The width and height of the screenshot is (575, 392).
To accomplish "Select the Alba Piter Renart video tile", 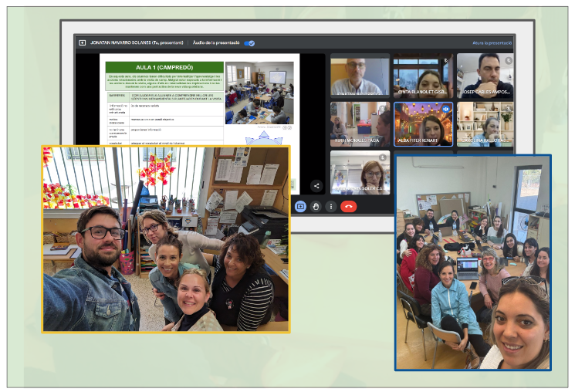I will point(422,123).
